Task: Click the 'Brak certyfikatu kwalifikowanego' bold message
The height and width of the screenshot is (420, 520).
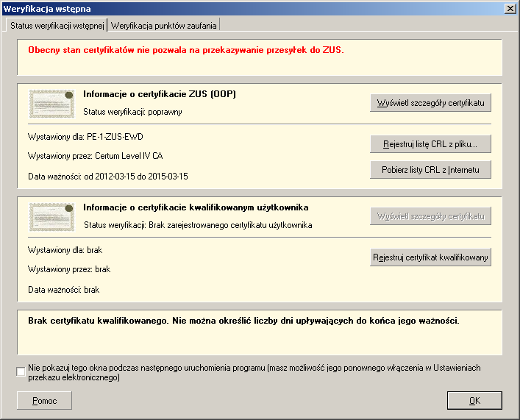Action: tap(243, 321)
